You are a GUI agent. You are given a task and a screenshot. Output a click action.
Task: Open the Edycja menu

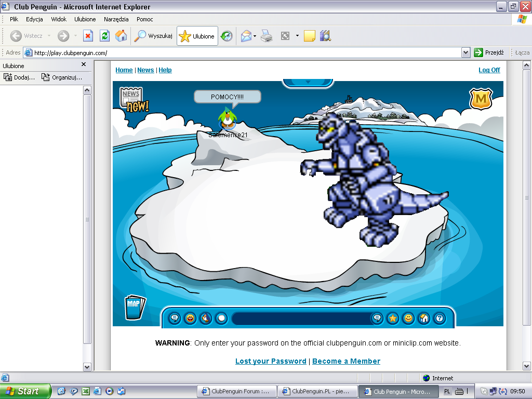pos(34,19)
